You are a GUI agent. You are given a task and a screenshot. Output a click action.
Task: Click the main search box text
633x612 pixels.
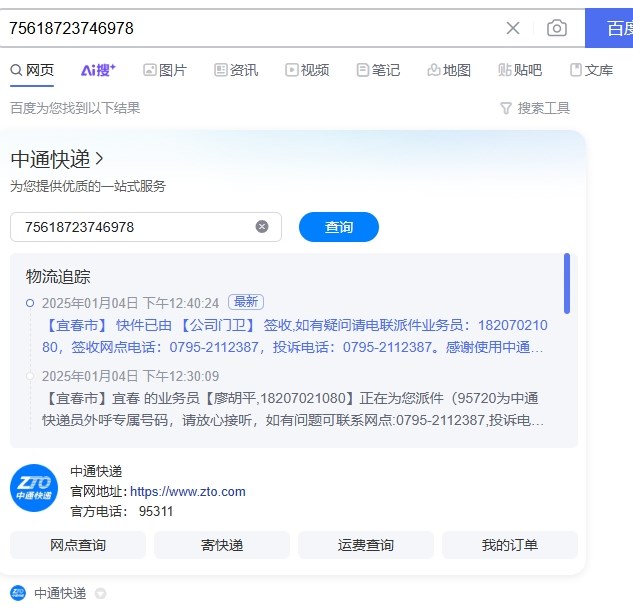pos(71,28)
